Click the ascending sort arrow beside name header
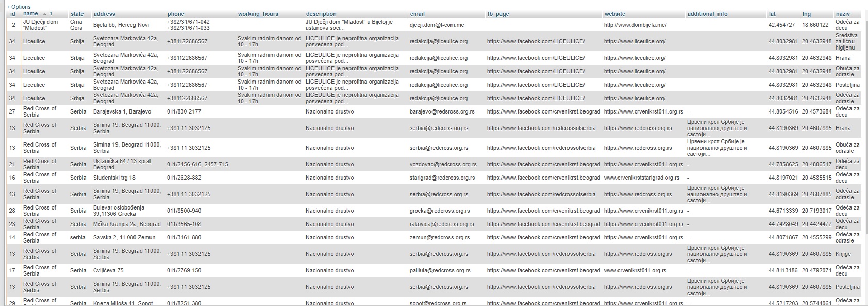The height and width of the screenshot is (306, 868). (44, 14)
